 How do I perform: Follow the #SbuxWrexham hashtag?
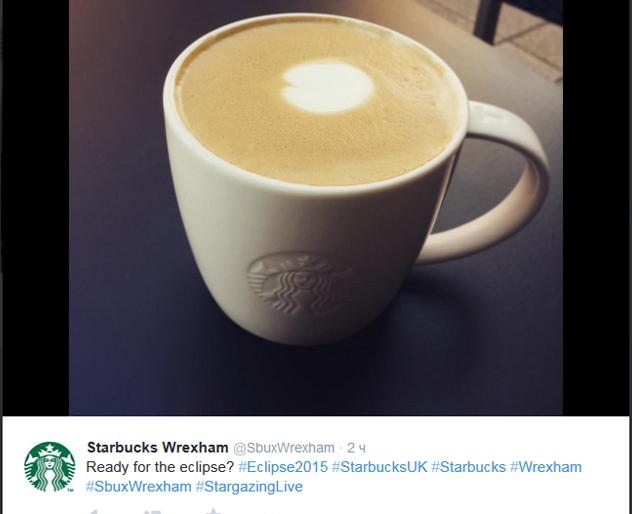[x=139, y=486]
